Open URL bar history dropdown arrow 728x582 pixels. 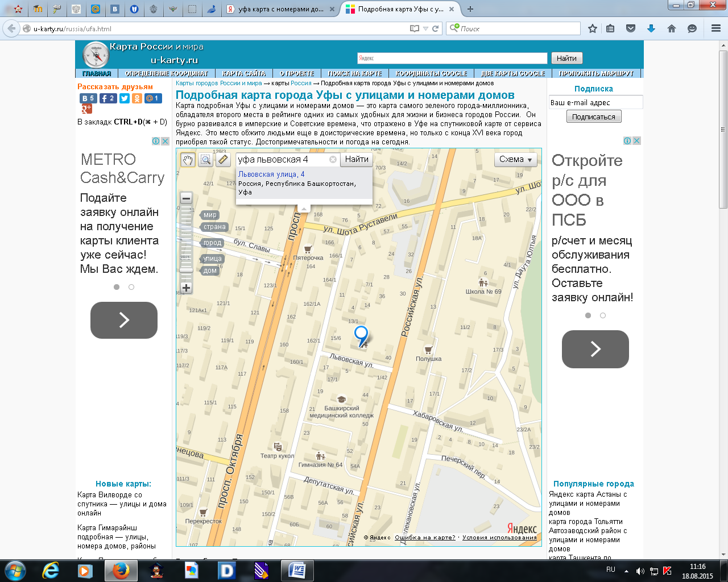pyautogui.click(x=425, y=28)
